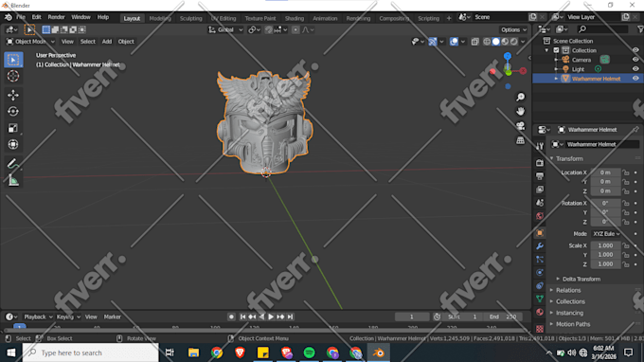This screenshot has height=362, width=644.
Task: Open View Layer properties tab
Action: pos(540,190)
